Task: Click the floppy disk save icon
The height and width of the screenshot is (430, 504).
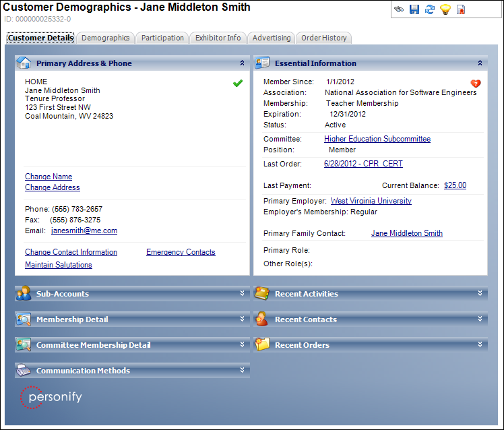Action: (414, 9)
